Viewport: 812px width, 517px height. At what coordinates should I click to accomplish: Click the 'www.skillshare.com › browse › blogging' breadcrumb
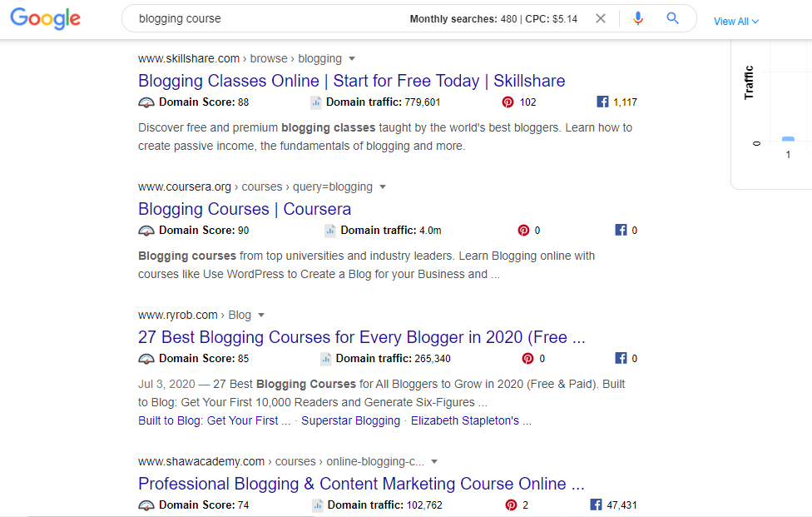240,58
